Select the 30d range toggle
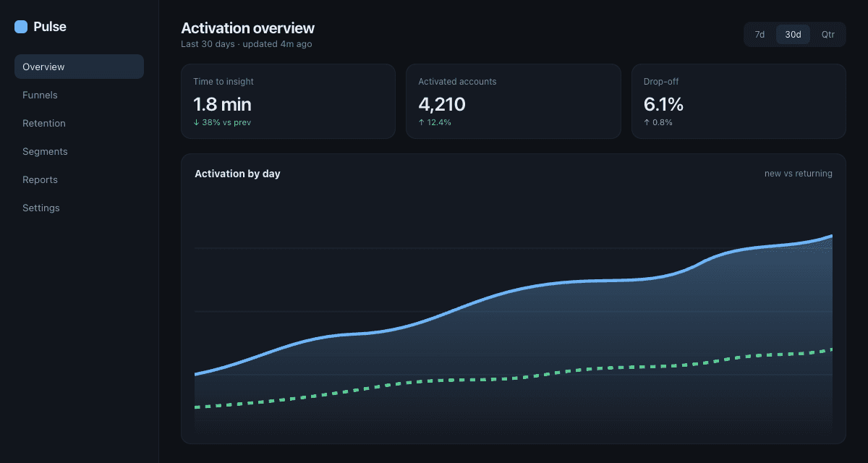 [x=793, y=35]
